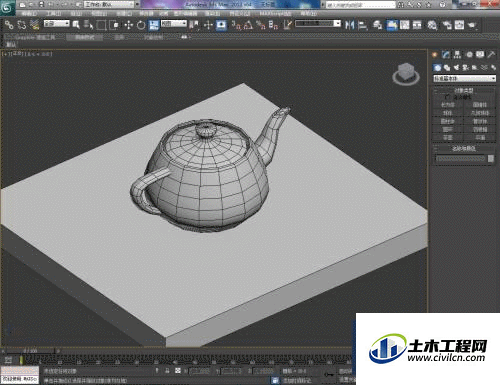Toggle Keyboard Shortcut Override
Screen dimensions: 500x385
221,25
